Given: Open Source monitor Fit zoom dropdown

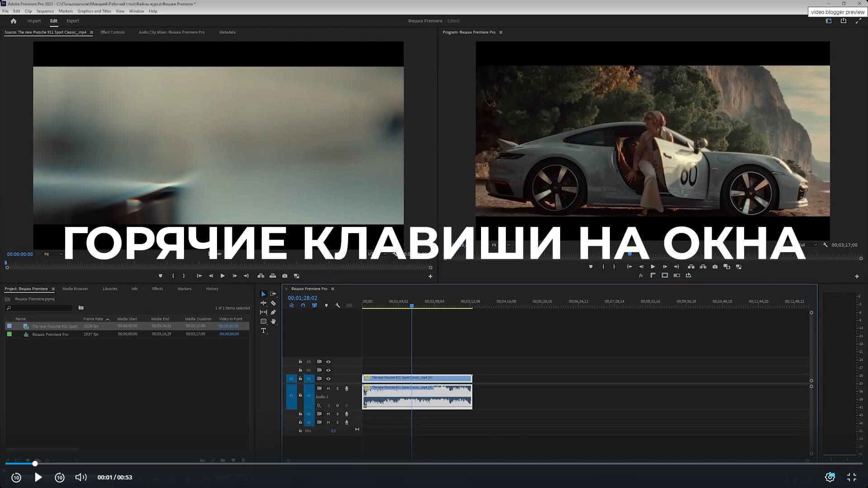Looking at the screenshot, I should point(53,254).
